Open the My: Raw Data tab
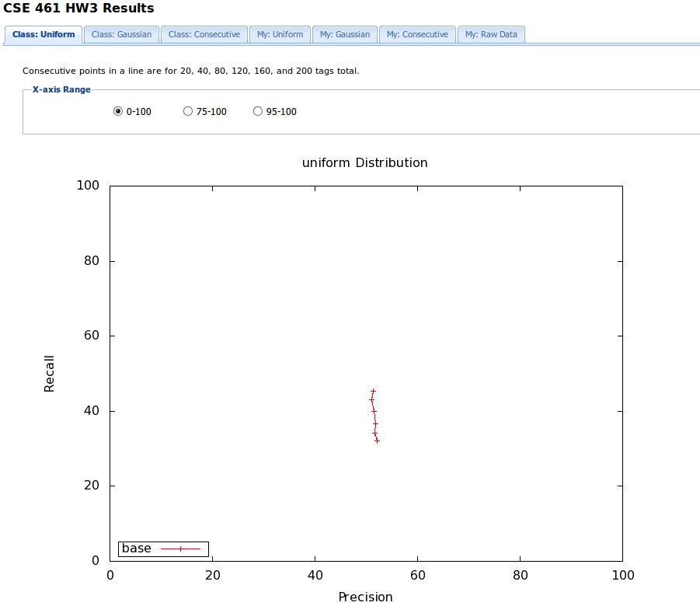 [x=491, y=34]
